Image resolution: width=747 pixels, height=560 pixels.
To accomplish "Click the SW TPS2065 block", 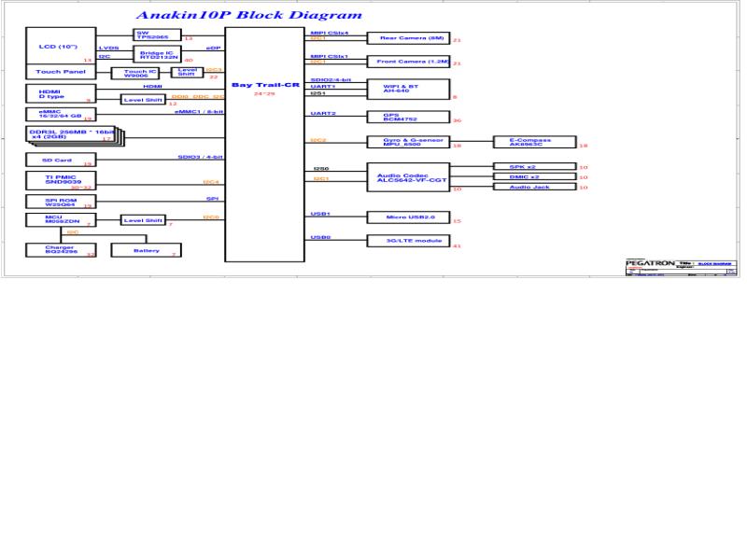I will (157, 35).
